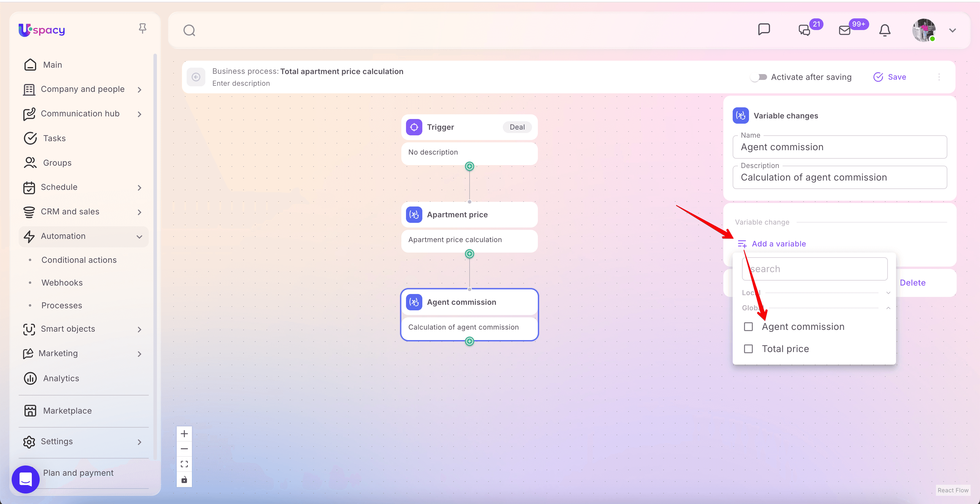Select Apartment price calculation description text
980x504 pixels.
coord(455,240)
